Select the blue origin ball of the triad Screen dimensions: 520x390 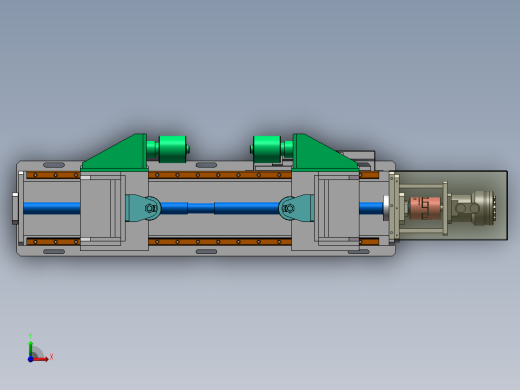(30, 359)
